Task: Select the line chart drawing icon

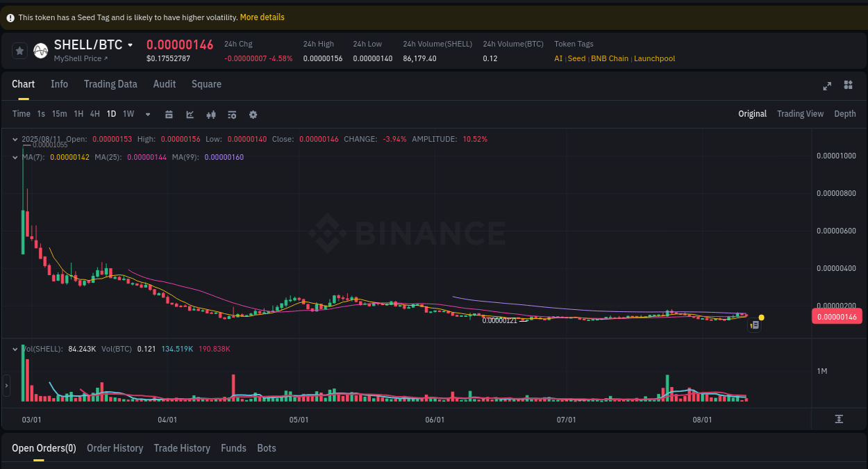Action: pos(190,114)
